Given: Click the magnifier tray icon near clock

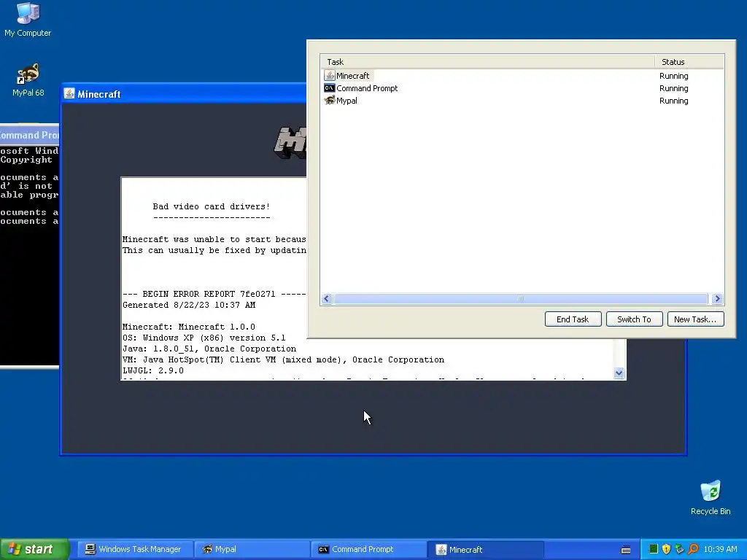Looking at the screenshot, I should click(693, 549).
